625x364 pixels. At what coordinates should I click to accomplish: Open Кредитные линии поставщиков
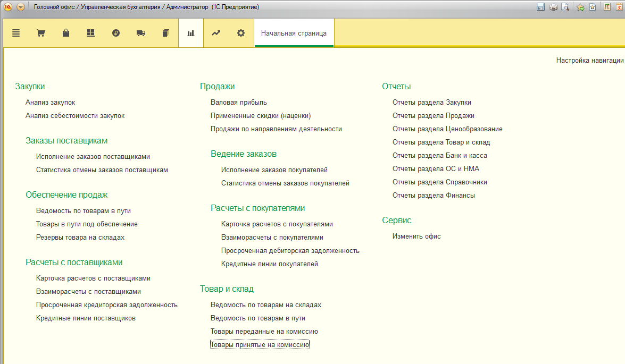(x=86, y=318)
